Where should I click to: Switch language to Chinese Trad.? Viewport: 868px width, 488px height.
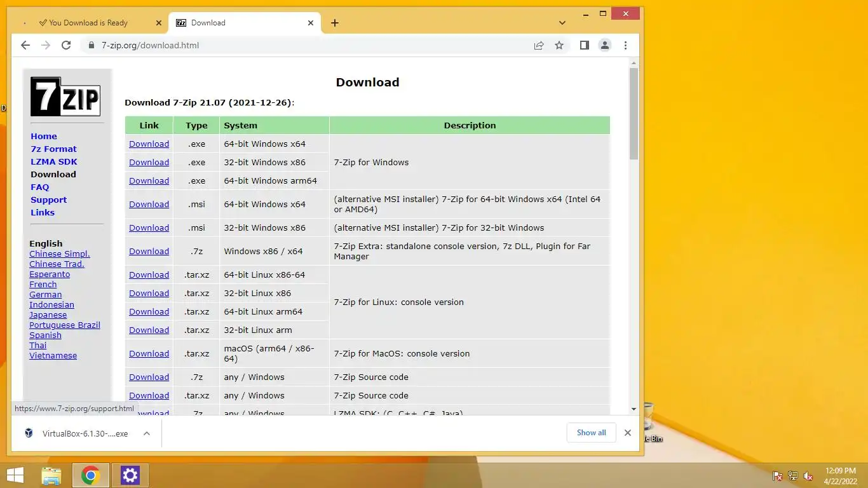[57, 264]
